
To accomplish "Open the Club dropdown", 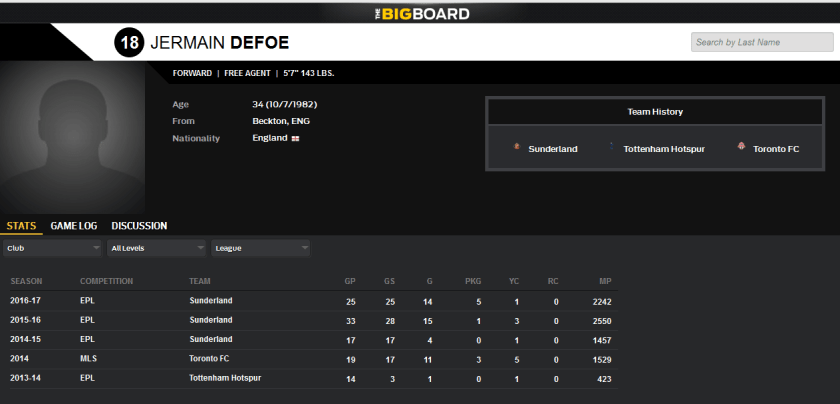I will pyautogui.click(x=52, y=248).
